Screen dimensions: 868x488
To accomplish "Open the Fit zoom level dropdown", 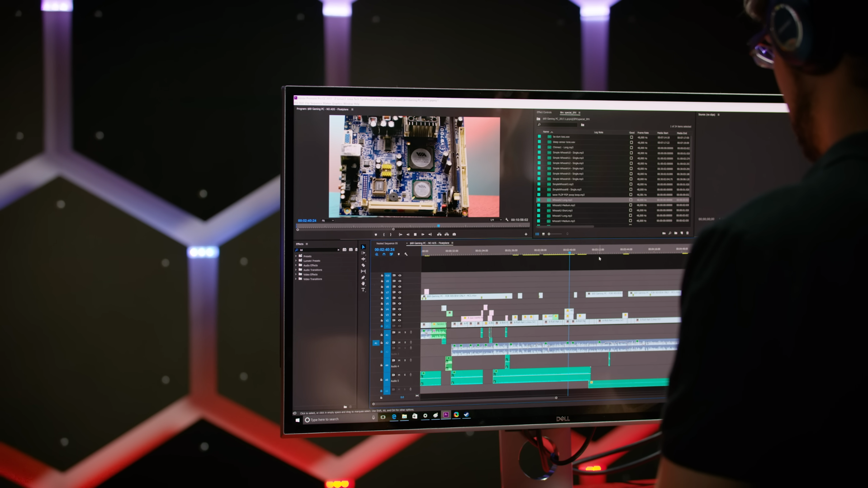I will 327,221.
